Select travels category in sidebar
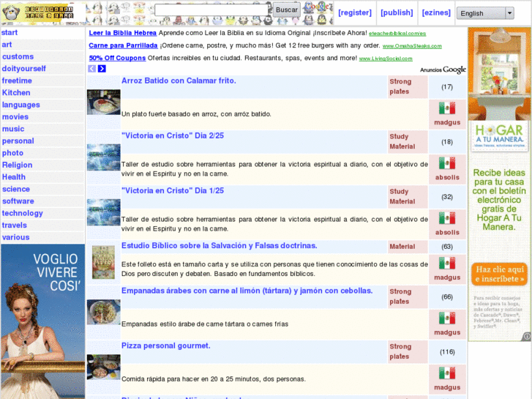The height and width of the screenshot is (399, 532). pos(14,225)
